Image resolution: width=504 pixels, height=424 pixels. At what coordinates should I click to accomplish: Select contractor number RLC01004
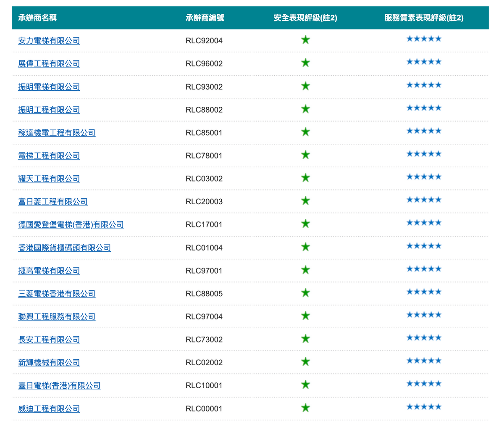click(x=204, y=248)
